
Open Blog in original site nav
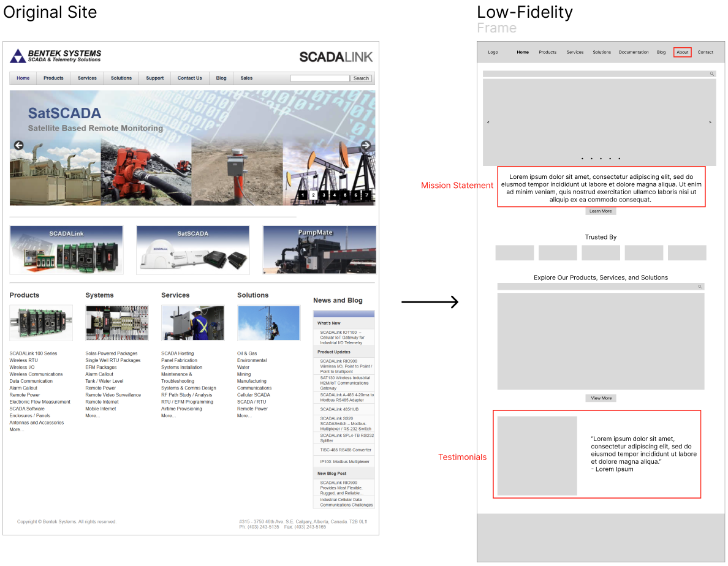tap(221, 78)
